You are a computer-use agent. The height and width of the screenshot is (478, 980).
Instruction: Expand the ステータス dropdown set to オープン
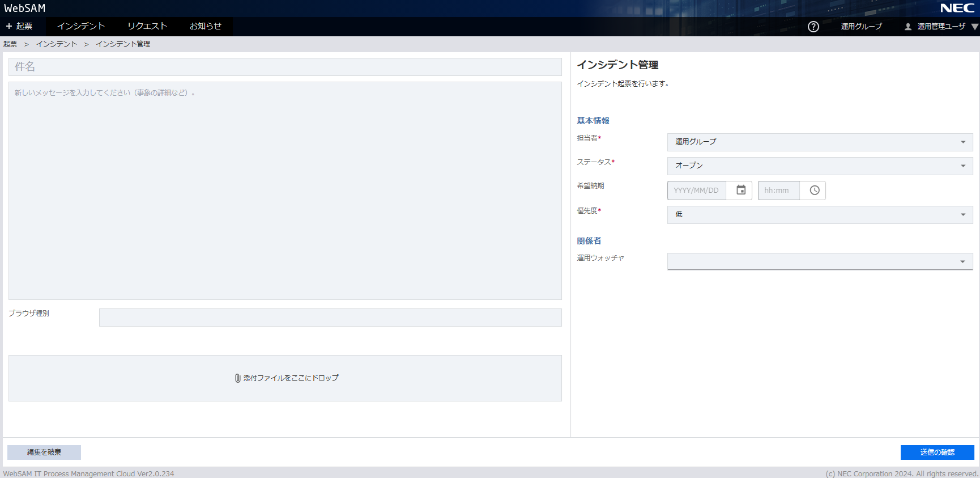(x=820, y=166)
